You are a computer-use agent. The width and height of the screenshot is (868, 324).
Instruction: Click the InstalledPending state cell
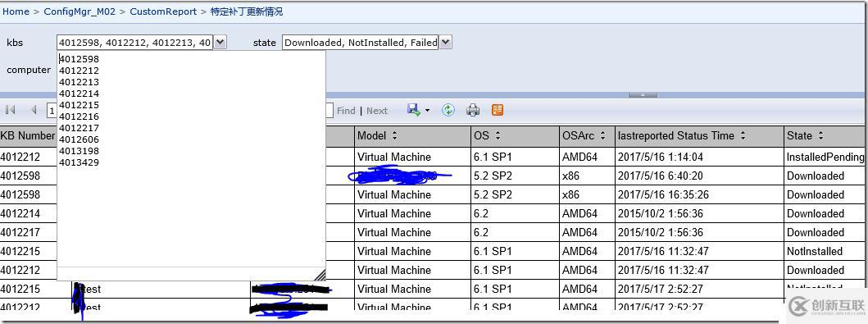825,157
